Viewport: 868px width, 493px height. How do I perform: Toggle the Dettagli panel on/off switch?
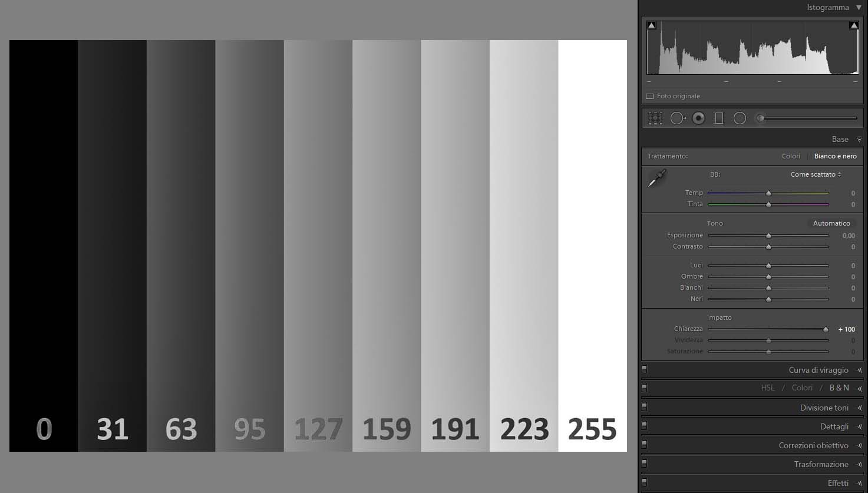tap(644, 426)
